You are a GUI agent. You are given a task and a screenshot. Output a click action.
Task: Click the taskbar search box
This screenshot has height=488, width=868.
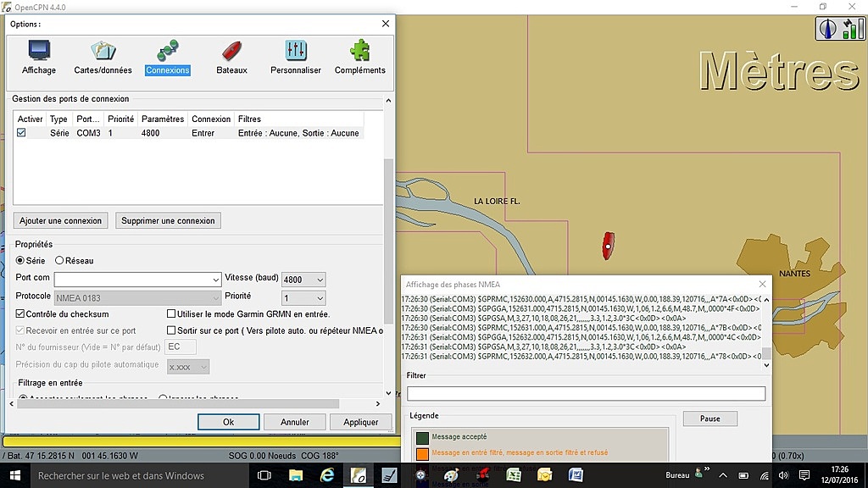coord(140,475)
